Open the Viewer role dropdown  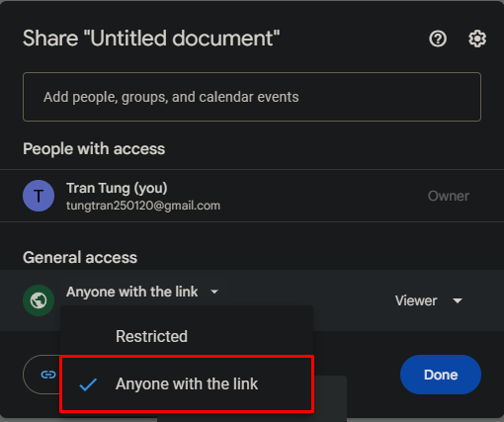click(429, 300)
